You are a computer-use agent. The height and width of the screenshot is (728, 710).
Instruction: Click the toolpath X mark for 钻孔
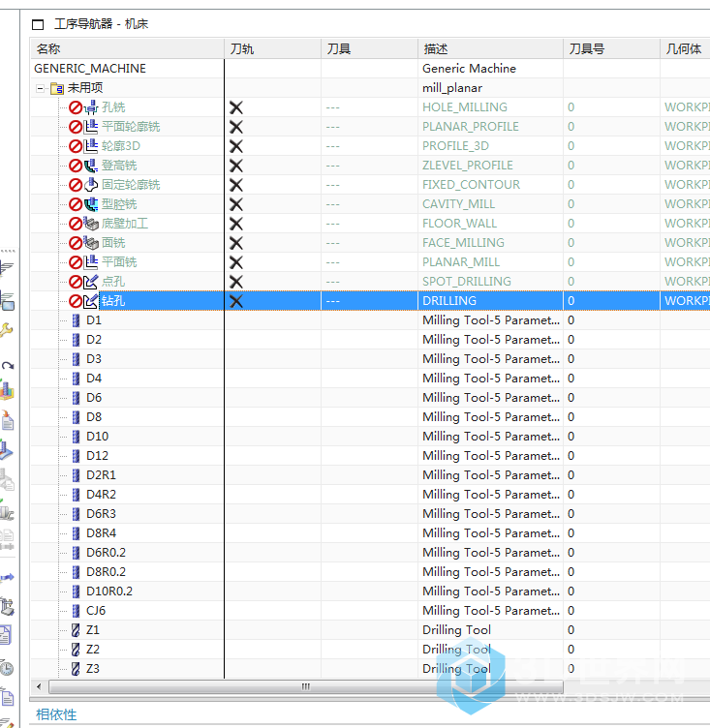(236, 301)
